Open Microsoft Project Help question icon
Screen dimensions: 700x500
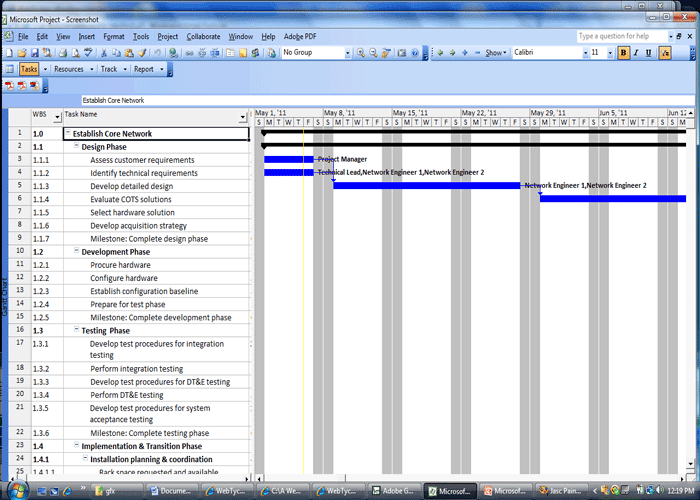(415, 53)
